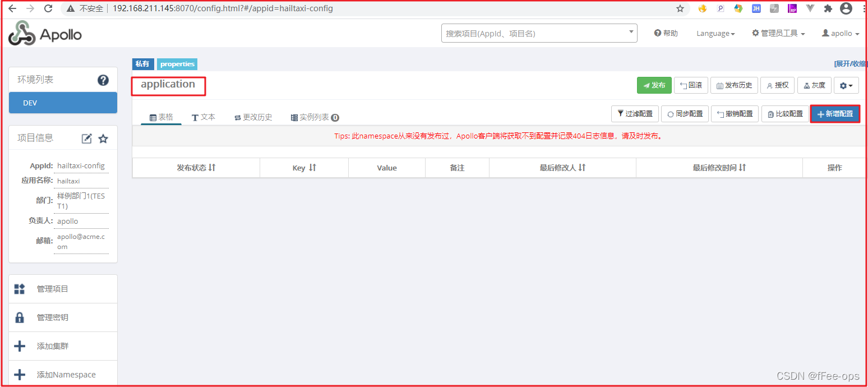Image resolution: width=868 pixels, height=387 pixels.
Task: Click the 回滚 button
Action: click(691, 85)
